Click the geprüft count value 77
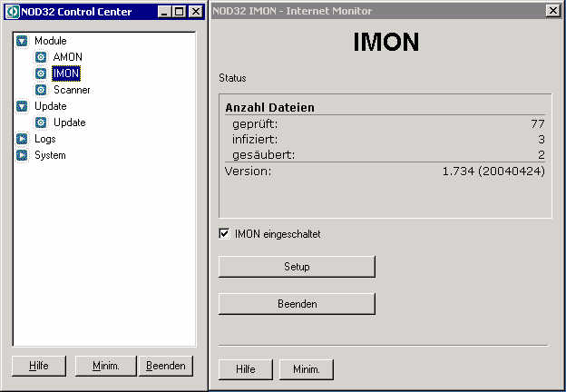 pyautogui.click(x=538, y=123)
